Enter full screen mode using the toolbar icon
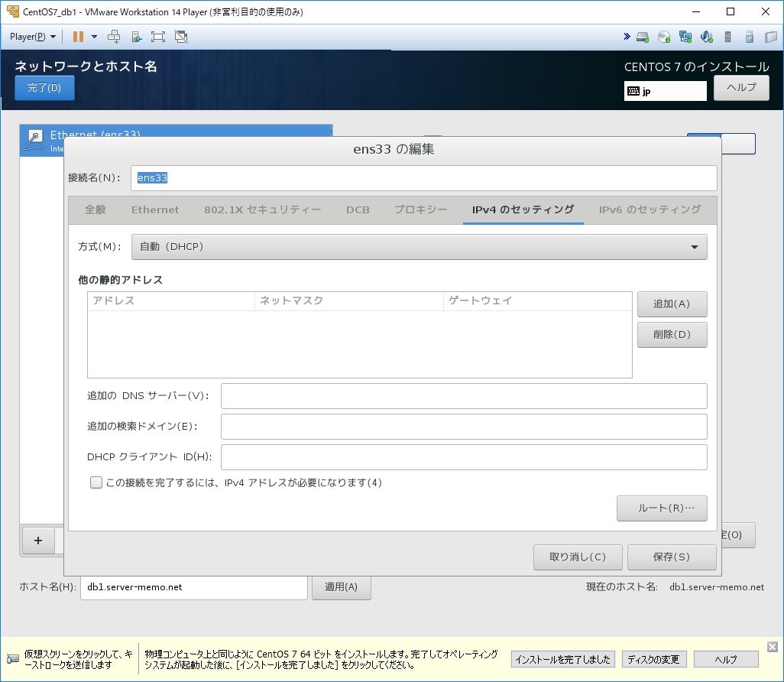This screenshot has width=784, height=682. (158, 37)
